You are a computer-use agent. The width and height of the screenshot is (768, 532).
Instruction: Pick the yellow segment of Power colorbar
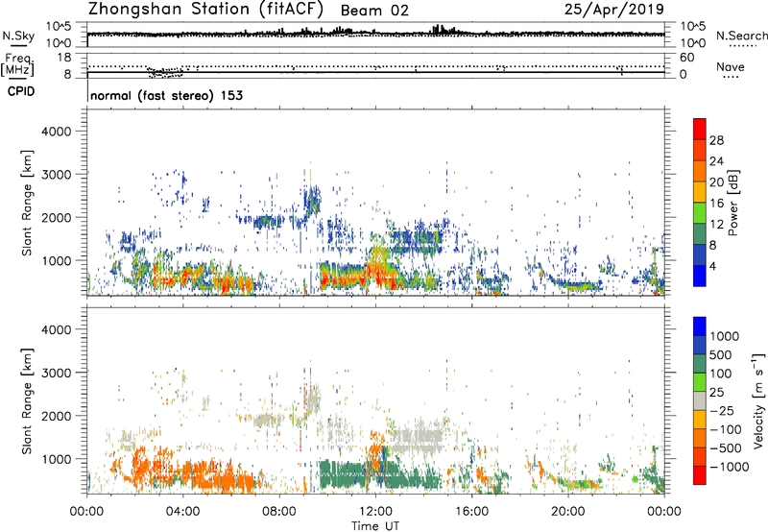700,193
